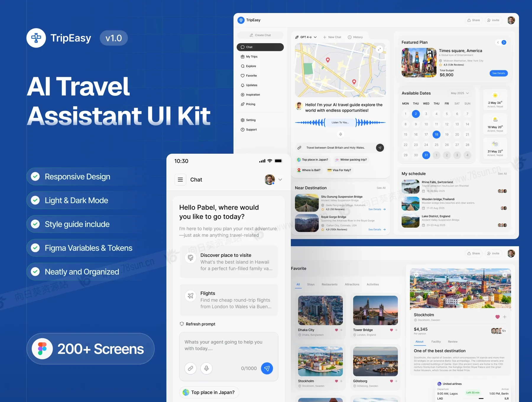The image size is (532, 402).
Task: Toggle favorite heart on Tower Bridge card
Action: point(391,330)
